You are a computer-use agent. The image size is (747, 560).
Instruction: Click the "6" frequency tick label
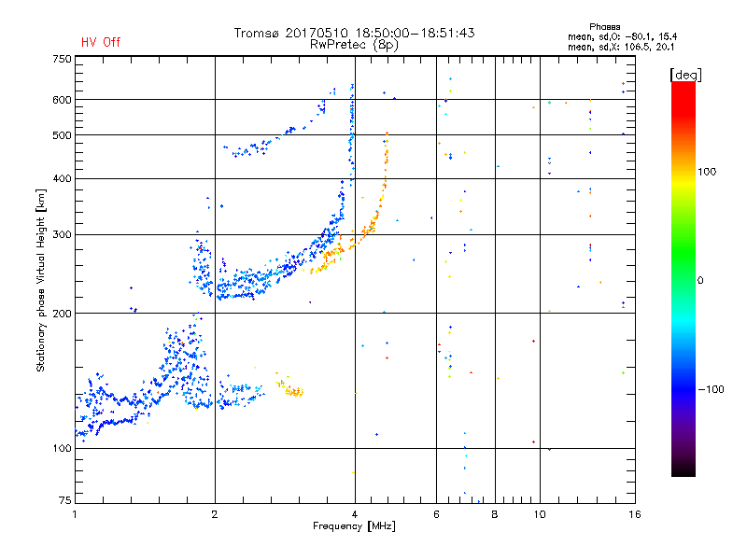pyautogui.click(x=436, y=514)
